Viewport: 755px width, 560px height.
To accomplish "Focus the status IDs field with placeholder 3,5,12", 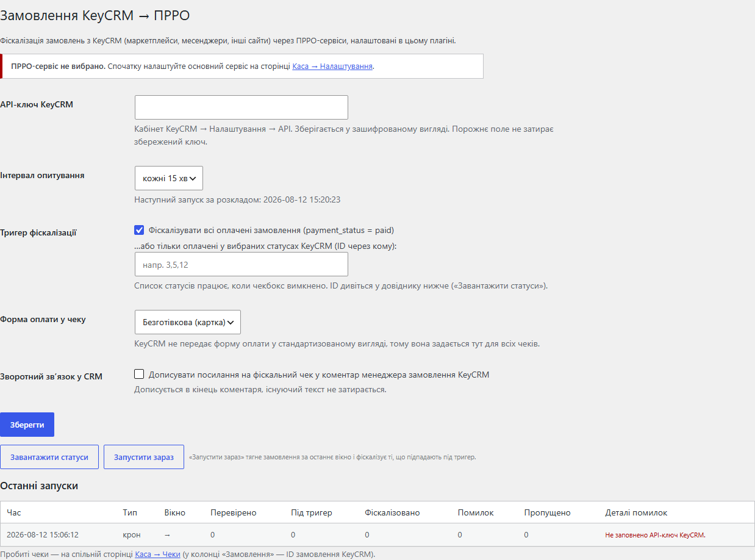I will click(241, 264).
